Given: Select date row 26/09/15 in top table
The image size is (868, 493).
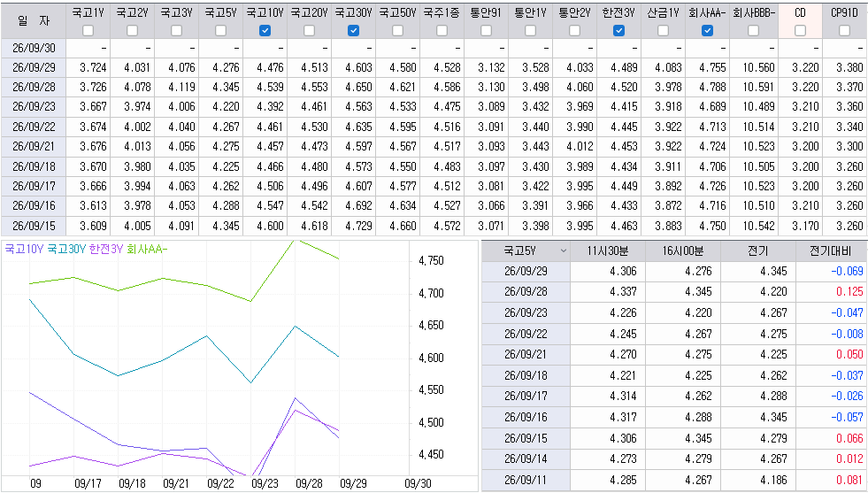Looking at the screenshot, I should [x=34, y=226].
